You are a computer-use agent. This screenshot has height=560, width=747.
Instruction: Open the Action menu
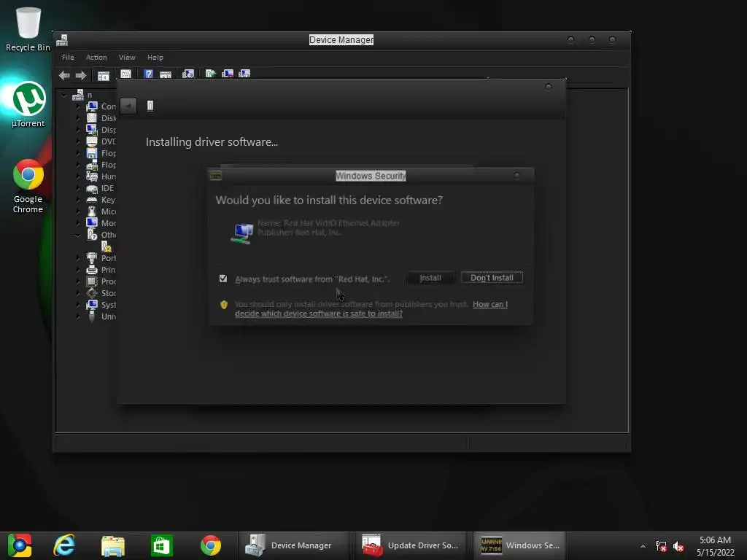(96, 57)
